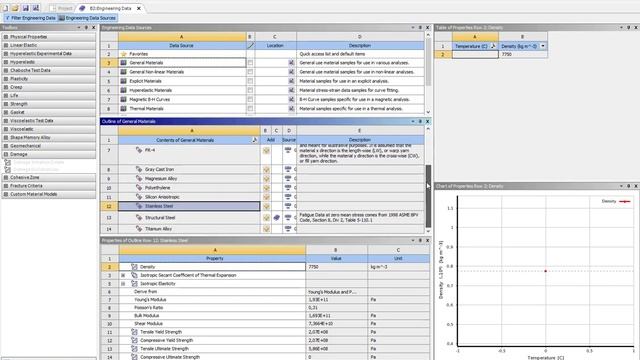Click filter icon in Contents of General Materials header
The height and width of the screenshot is (360, 640).
tap(255, 140)
